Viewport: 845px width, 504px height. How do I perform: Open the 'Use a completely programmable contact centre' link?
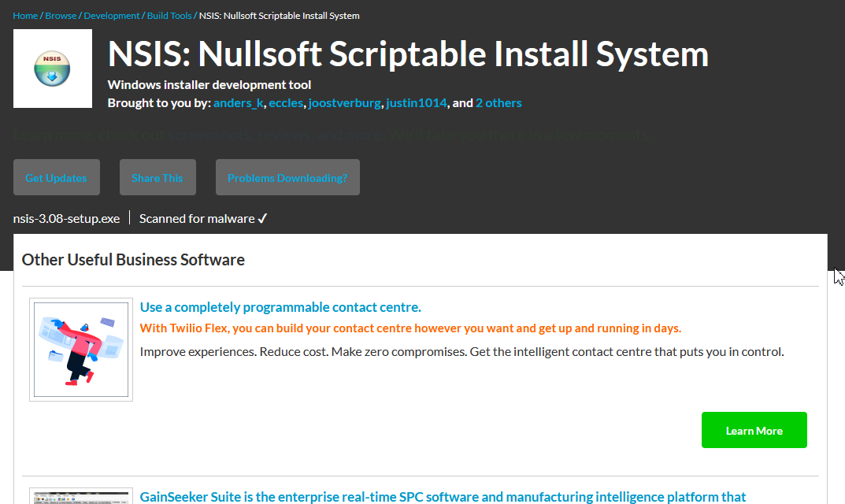281,307
